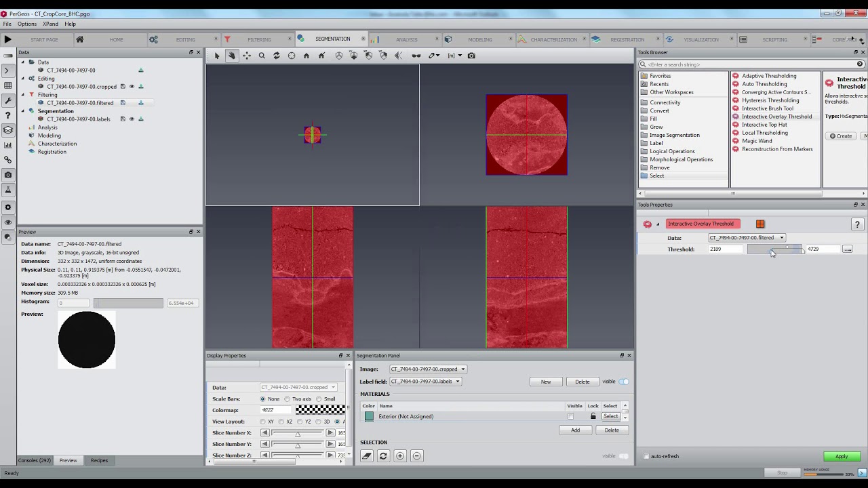868x488 pixels.
Task: Collapse the Segmentation tree node
Action: point(22,111)
